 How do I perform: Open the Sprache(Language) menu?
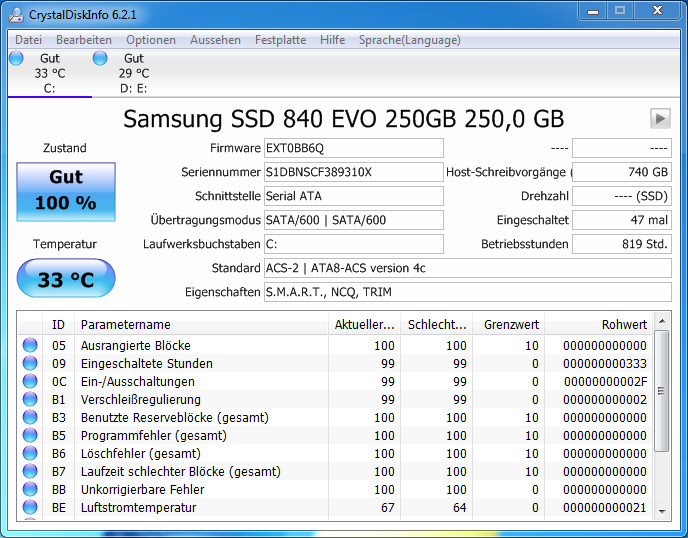click(x=410, y=40)
